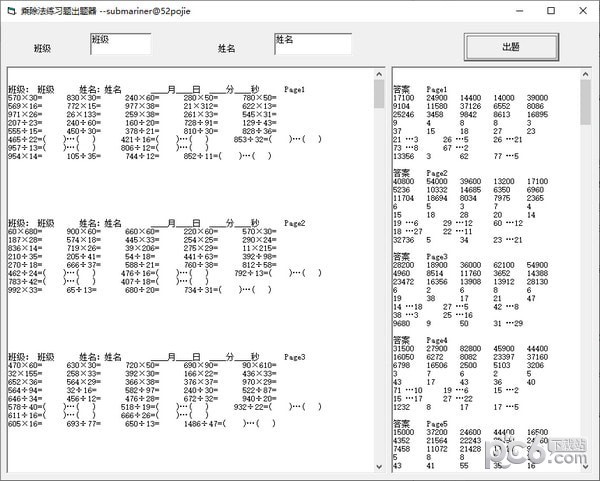Screen dimensions: 600x481
Task: Click problem 853÷32=( )…( ) on Page1
Action: pyautogui.click(x=277, y=140)
